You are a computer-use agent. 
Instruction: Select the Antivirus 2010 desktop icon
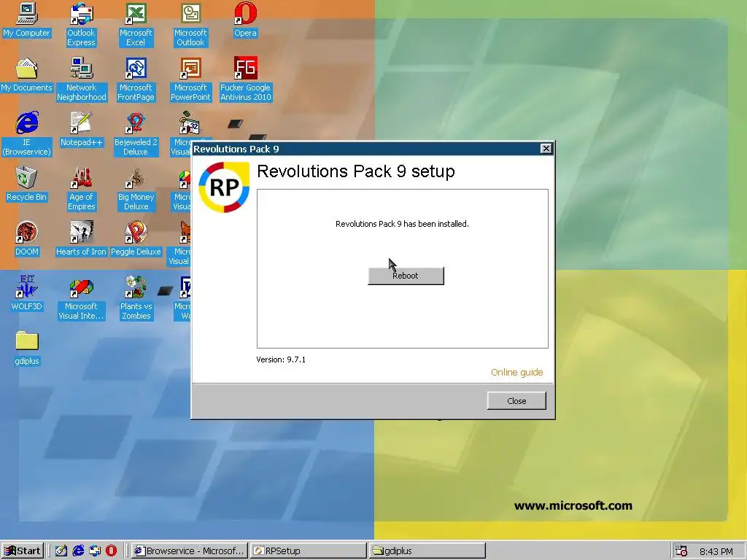click(x=245, y=79)
